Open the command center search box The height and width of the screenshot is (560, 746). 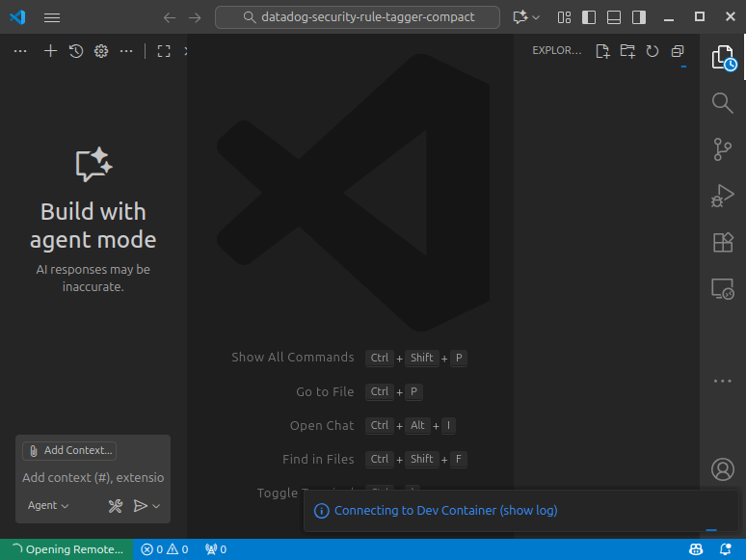tap(358, 17)
